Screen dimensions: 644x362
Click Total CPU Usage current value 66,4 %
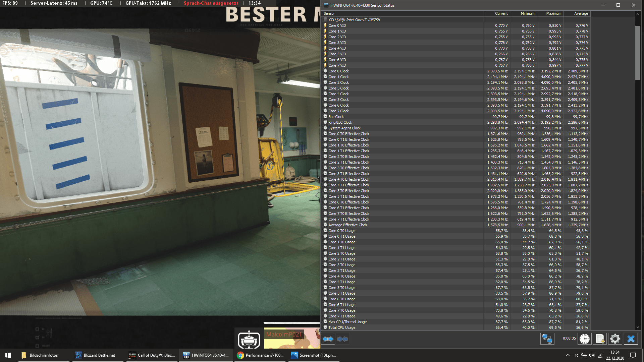point(501,327)
